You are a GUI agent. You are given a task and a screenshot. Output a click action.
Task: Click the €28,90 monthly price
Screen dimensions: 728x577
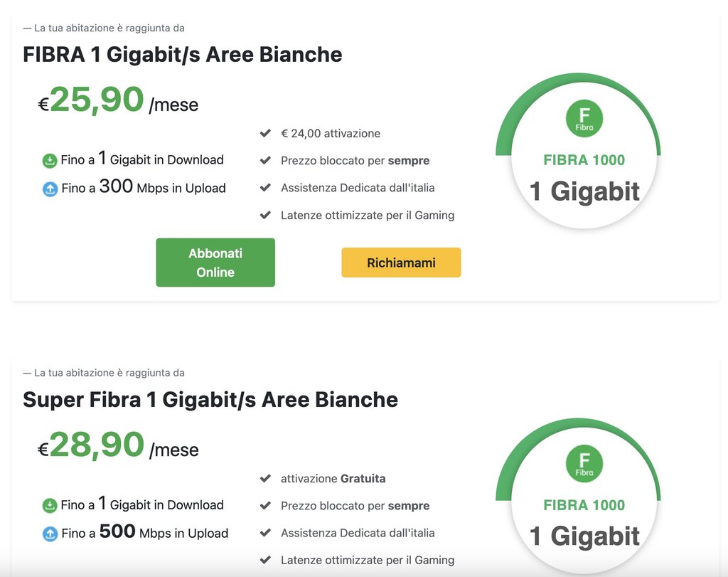tap(118, 445)
